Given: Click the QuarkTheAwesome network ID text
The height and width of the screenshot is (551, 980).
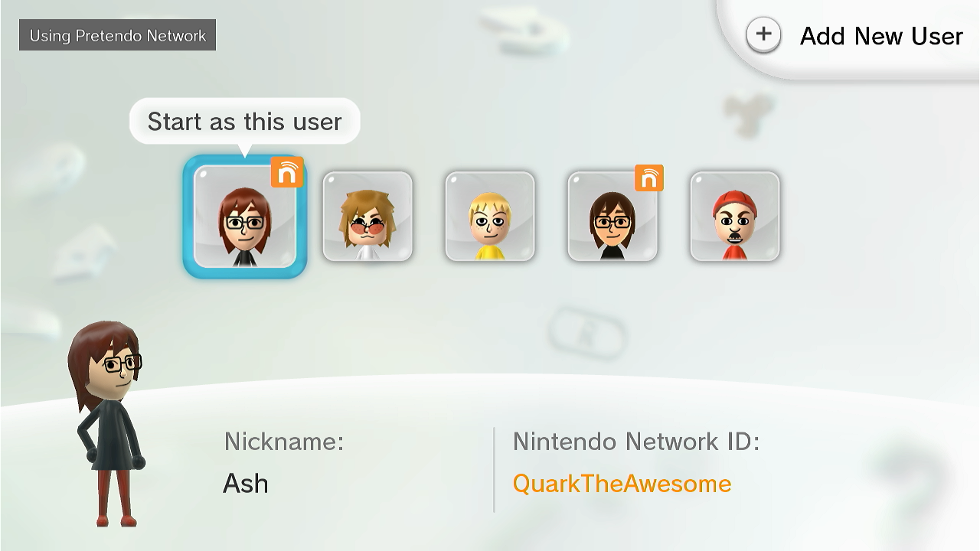Looking at the screenshot, I should point(622,484).
